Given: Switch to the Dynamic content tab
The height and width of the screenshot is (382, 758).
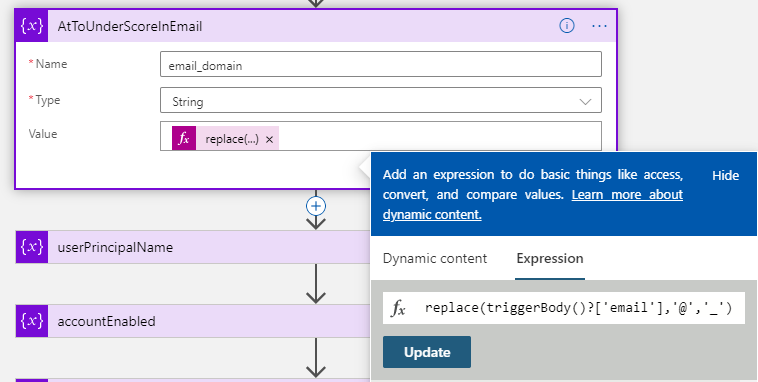Looking at the screenshot, I should [x=435, y=259].
